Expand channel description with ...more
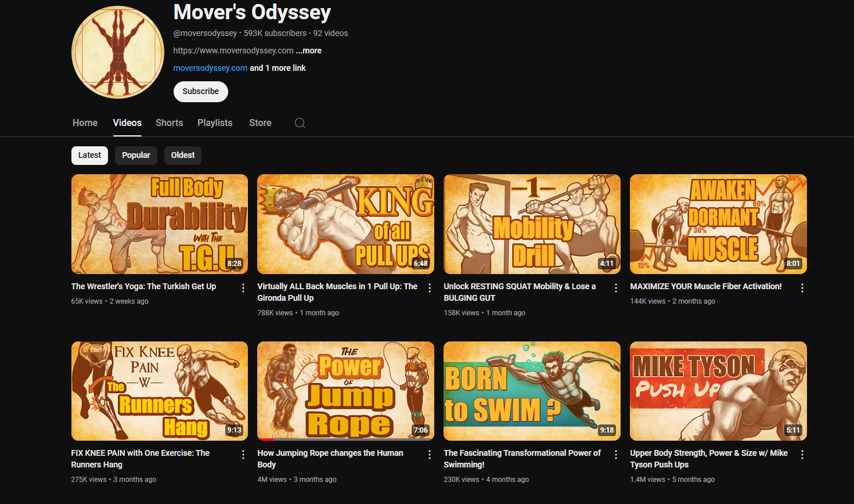Image resolution: width=854 pixels, height=504 pixels. 309,51
